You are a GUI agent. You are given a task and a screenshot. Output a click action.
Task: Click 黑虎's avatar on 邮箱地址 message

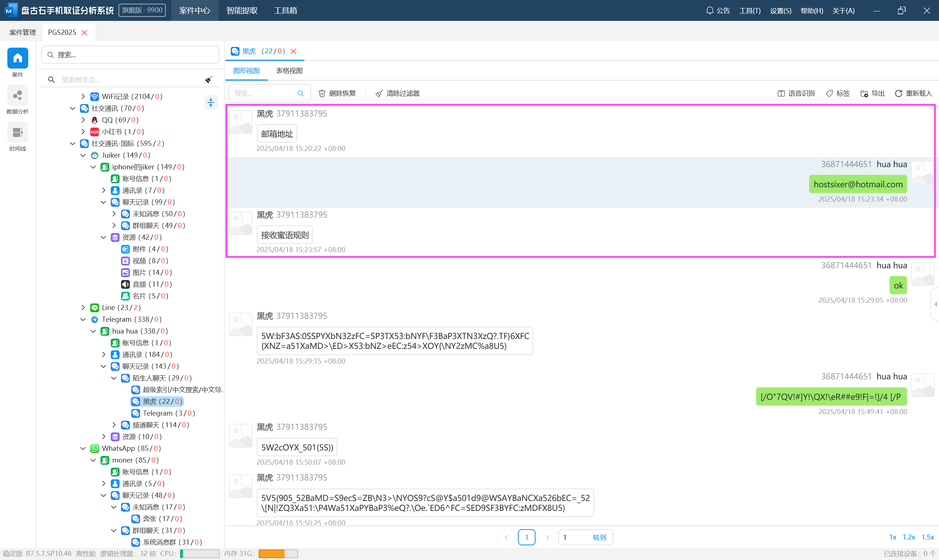241,122
